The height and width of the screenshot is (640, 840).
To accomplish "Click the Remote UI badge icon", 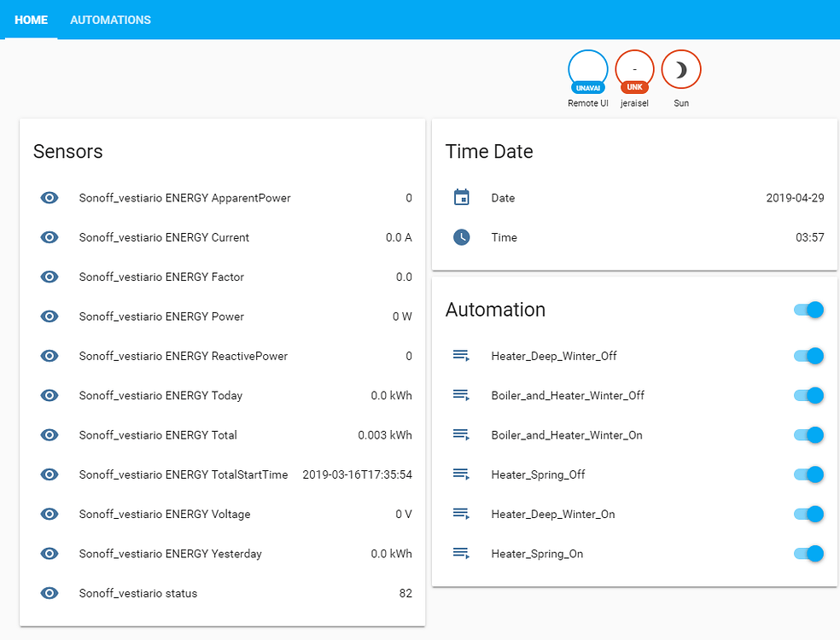I will tap(587, 70).
